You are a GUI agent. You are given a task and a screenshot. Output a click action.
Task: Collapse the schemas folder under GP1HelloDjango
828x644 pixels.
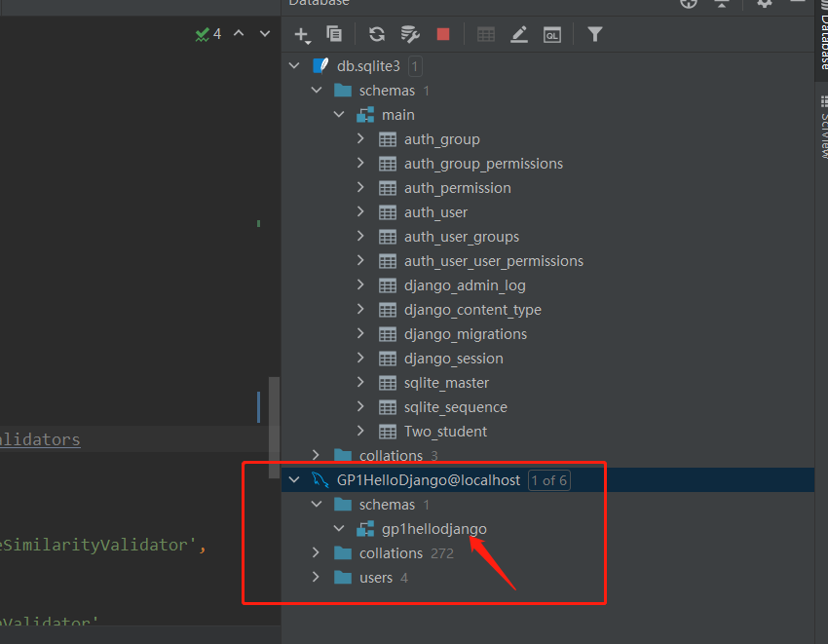point(317,504)
